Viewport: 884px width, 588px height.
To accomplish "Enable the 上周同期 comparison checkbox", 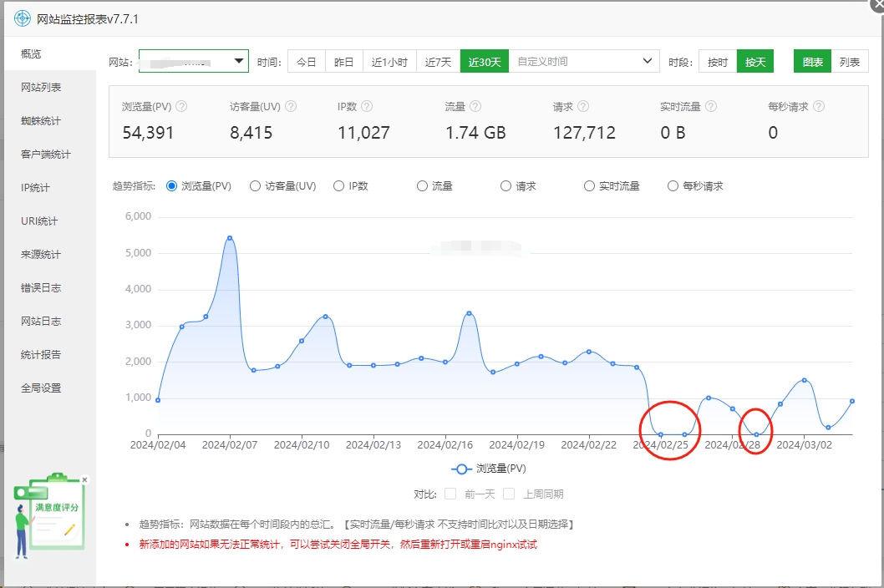I will [x=509, y=494].
